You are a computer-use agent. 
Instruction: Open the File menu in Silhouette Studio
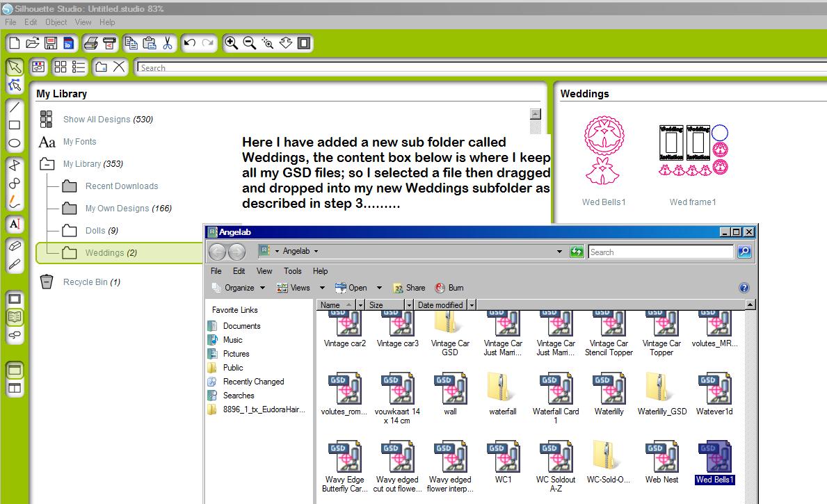[x=10, y=22]
